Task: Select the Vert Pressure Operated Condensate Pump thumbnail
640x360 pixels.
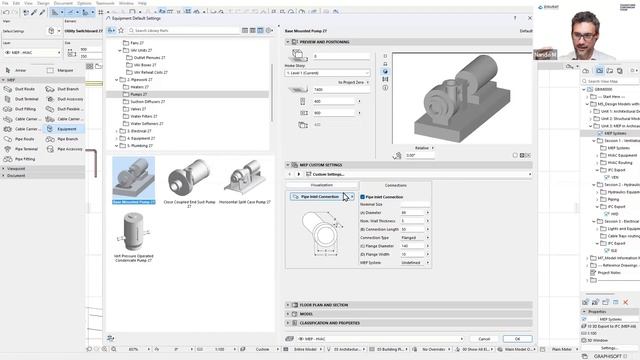Action: [x=133, y=237]
